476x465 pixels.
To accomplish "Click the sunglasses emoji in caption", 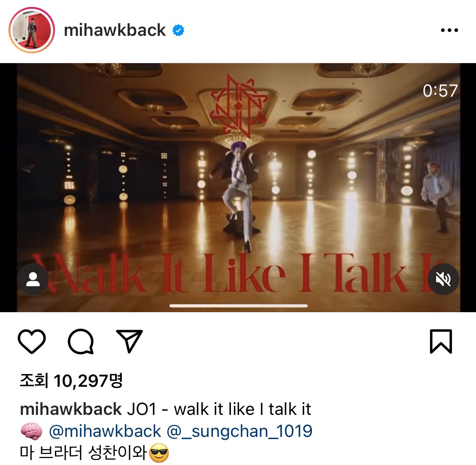I will tap(159, 453).
